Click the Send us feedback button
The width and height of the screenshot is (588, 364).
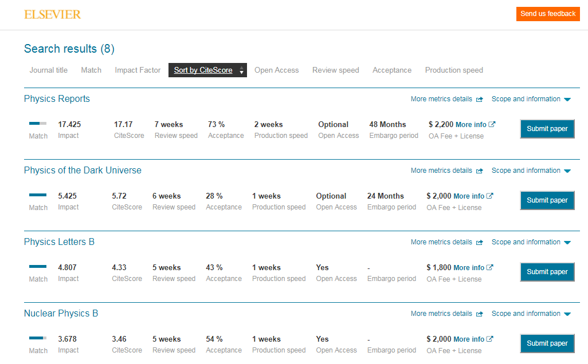548,14
